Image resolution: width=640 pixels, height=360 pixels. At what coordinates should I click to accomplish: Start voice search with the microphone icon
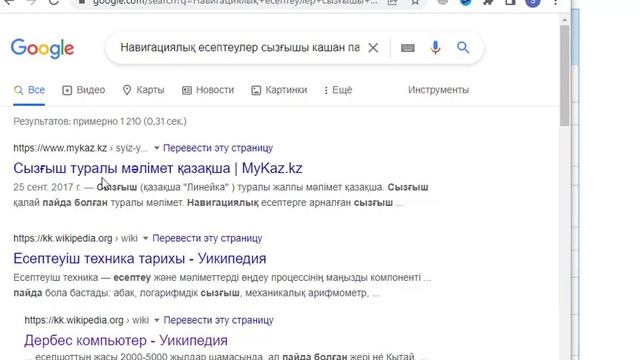(x=436, y=48)
